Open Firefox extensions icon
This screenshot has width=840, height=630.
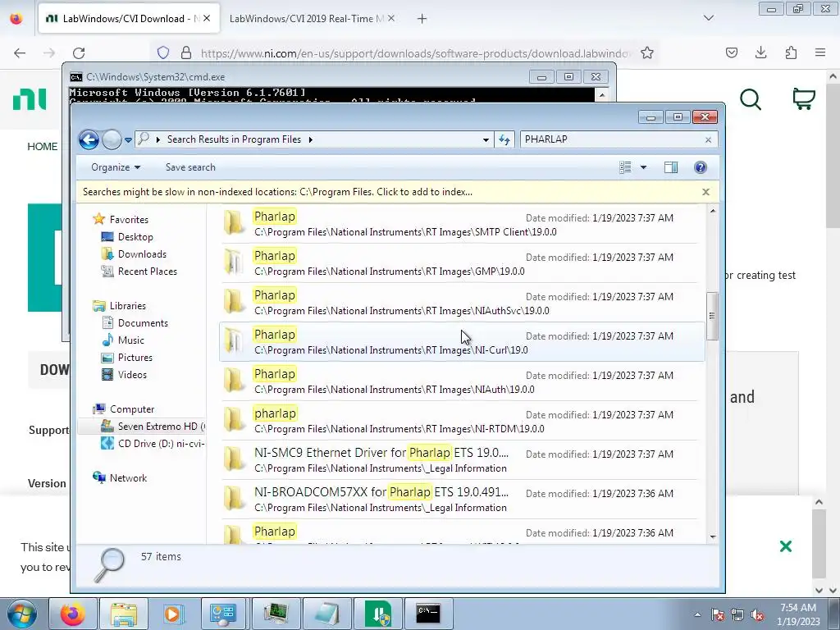(x=791, y=52)
